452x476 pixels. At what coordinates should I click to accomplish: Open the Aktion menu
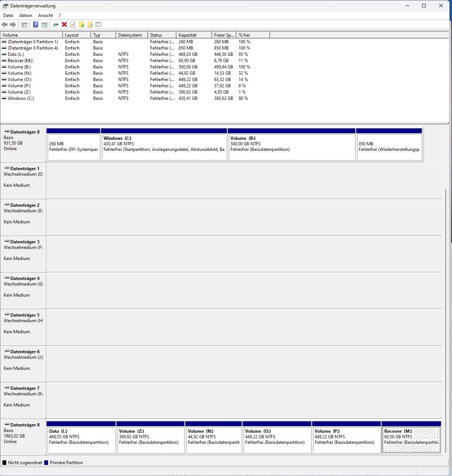coord(26,16)
